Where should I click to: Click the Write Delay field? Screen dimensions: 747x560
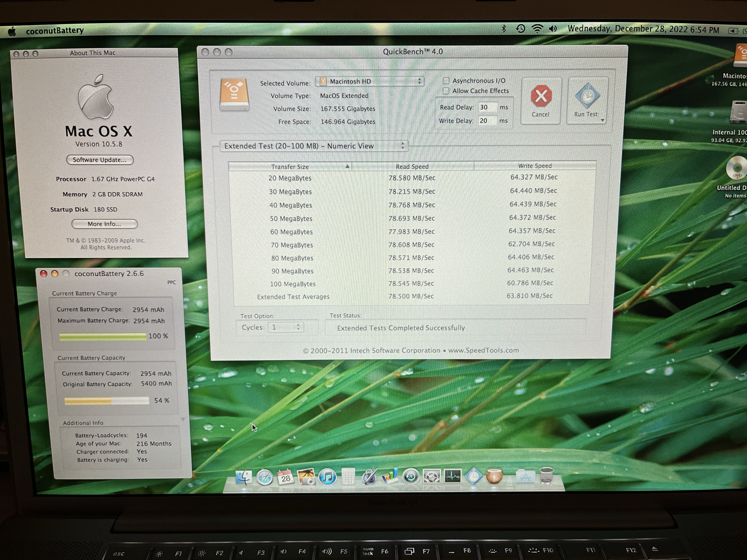pyautogui.click(x=487, y=121)
